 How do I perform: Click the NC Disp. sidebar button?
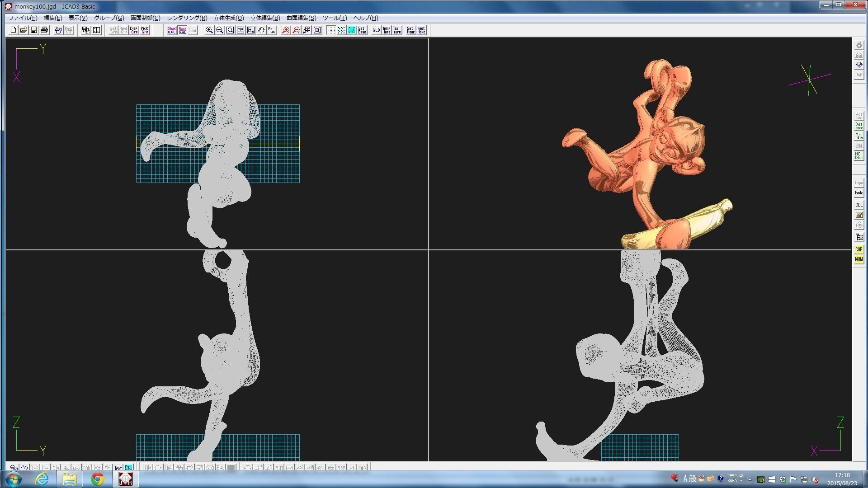pos(859,156)
